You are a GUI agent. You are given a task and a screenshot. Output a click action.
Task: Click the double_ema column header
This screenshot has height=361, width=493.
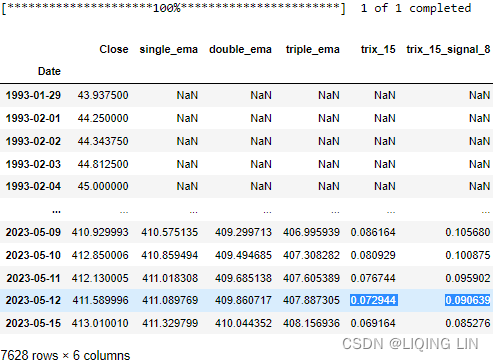coord(240,49)
